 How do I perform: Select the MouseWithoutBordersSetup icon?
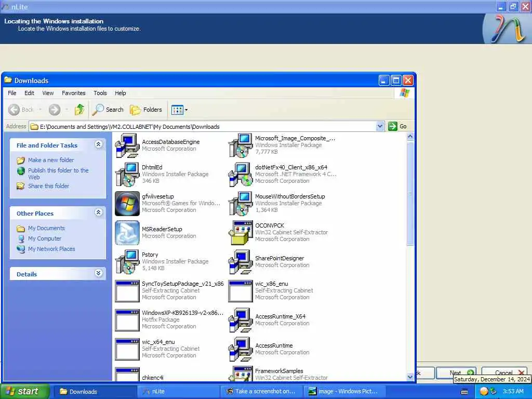click(x=240, y=204)
